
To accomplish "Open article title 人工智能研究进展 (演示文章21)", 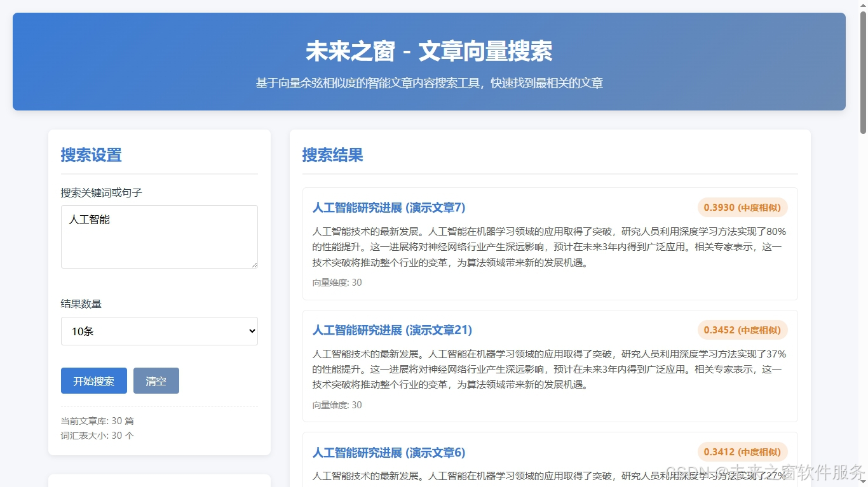I will [x=392, y=330].
